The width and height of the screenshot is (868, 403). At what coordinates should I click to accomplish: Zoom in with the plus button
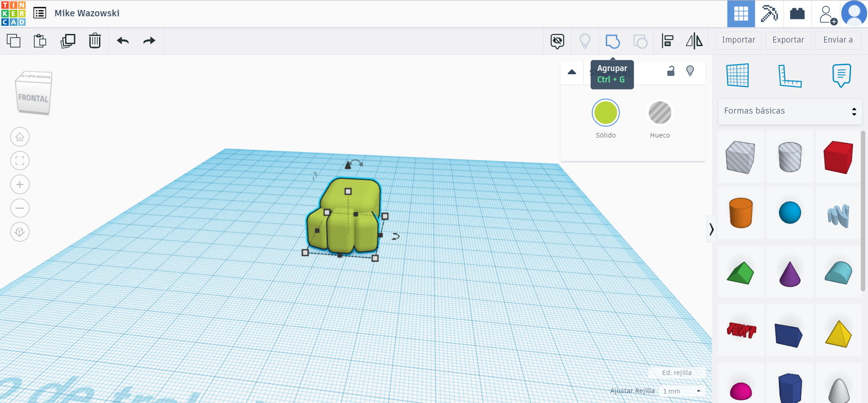(20, 185)
